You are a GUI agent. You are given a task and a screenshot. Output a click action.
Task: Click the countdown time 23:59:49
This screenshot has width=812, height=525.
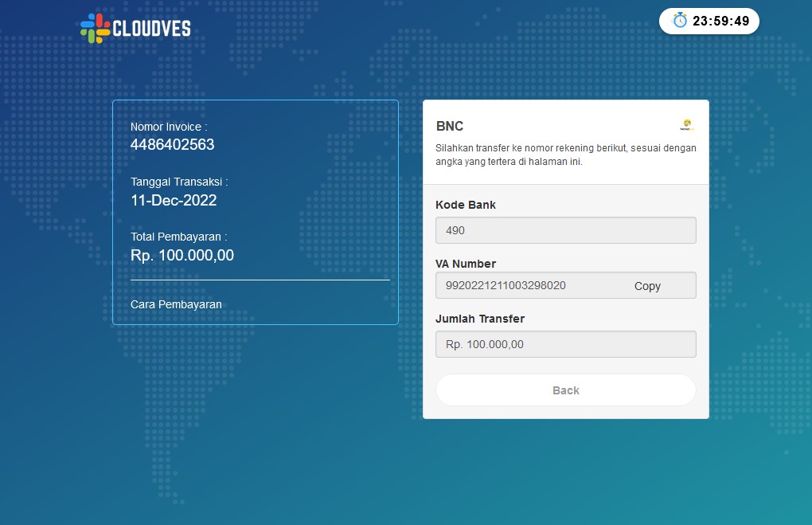(x=721, y=22)
